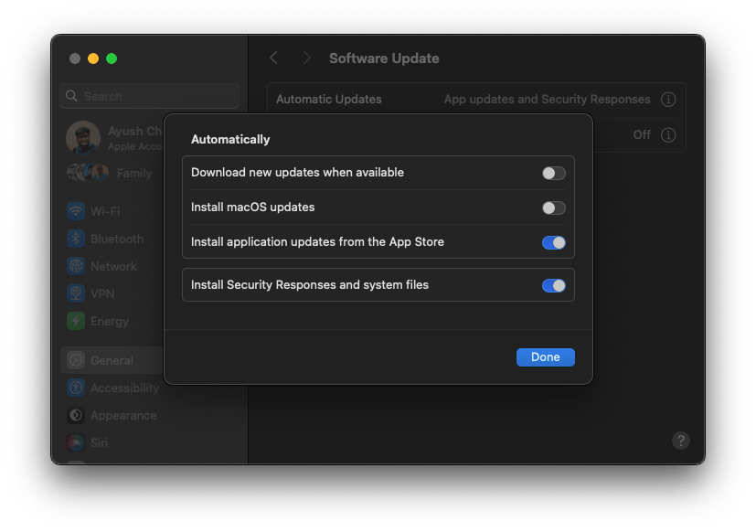
Task: Open Appearance settings label
Action: pyautogui.click(x=123, y=416)
